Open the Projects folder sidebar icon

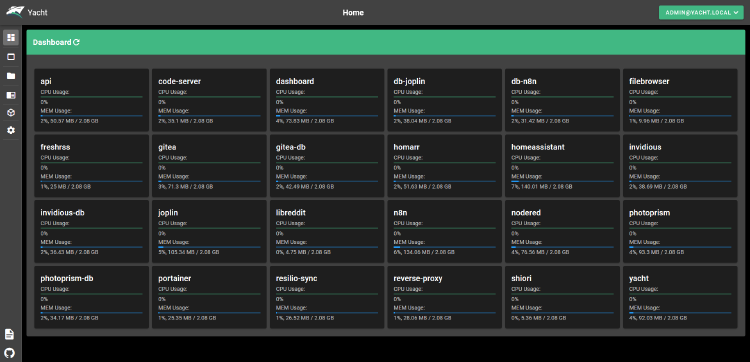pos(11,76)
